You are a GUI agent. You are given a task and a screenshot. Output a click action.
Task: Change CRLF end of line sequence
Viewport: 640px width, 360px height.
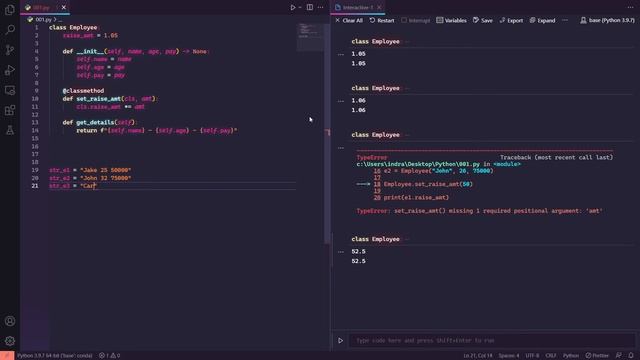(551, 356)
